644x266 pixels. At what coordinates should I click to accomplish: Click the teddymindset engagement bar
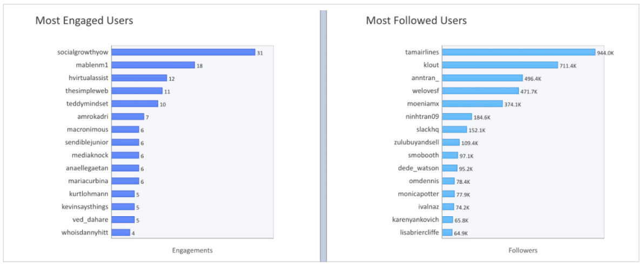pyautogui.click(x=135, y=104)
